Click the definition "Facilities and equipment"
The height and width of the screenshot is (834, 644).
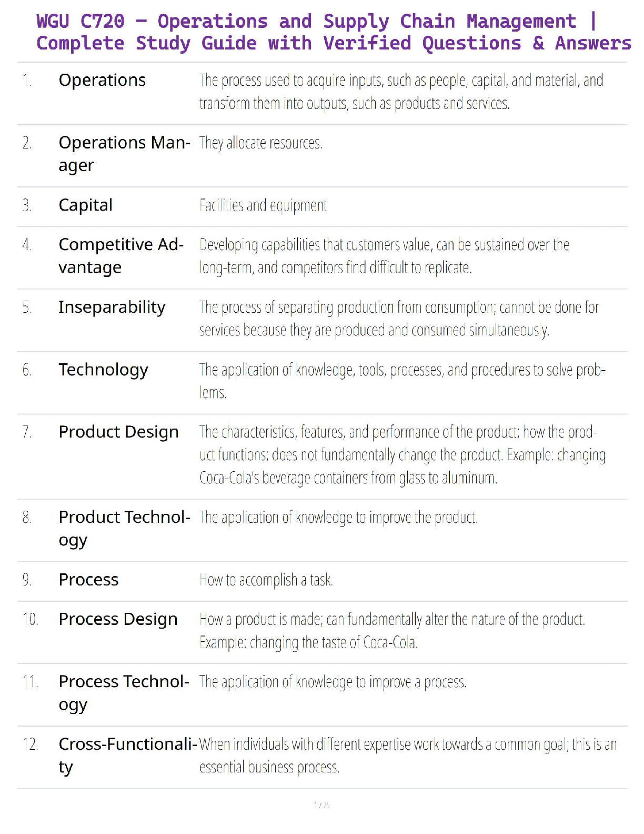tap(263, 205)
